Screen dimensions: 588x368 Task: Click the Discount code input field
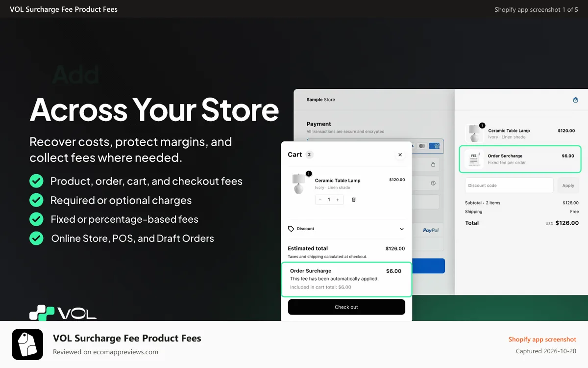[x=509, y=185]
